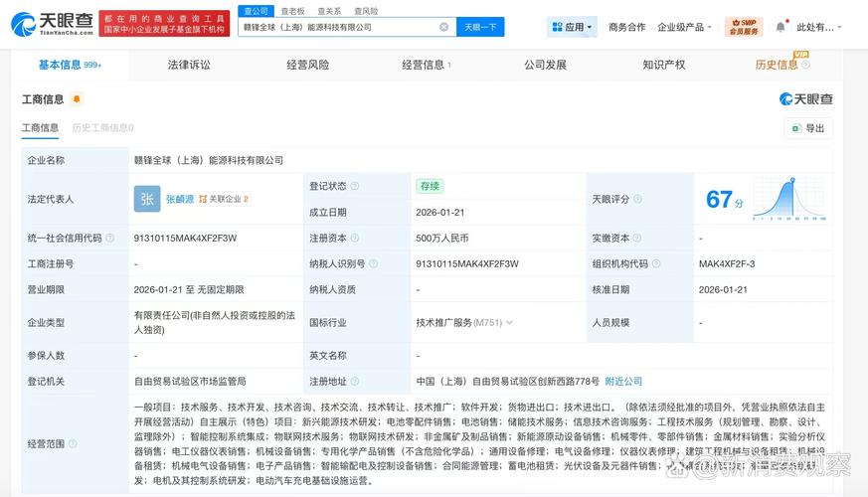868x497 pixels.
Task: Open the TianYanCha logo homepage
Action: (x=53, y=24)
